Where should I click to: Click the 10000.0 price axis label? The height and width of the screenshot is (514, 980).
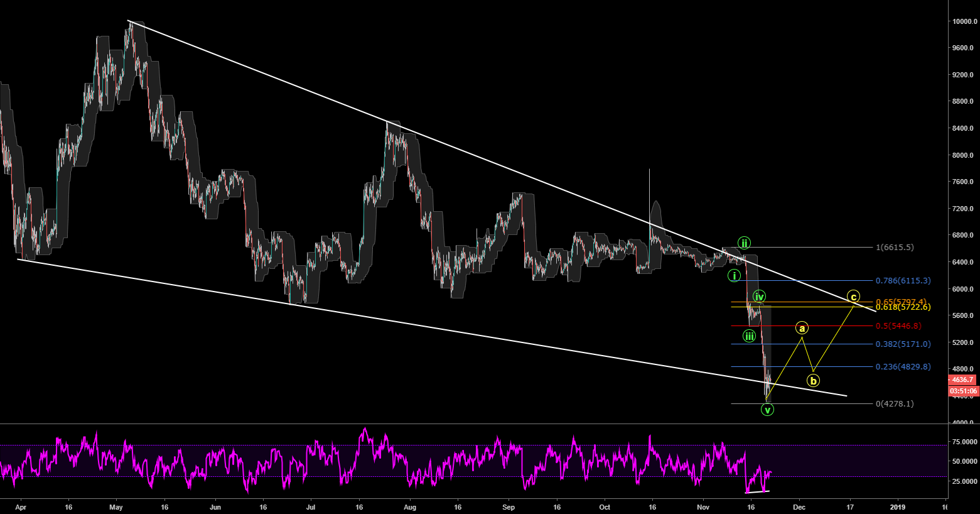[963, 21]
